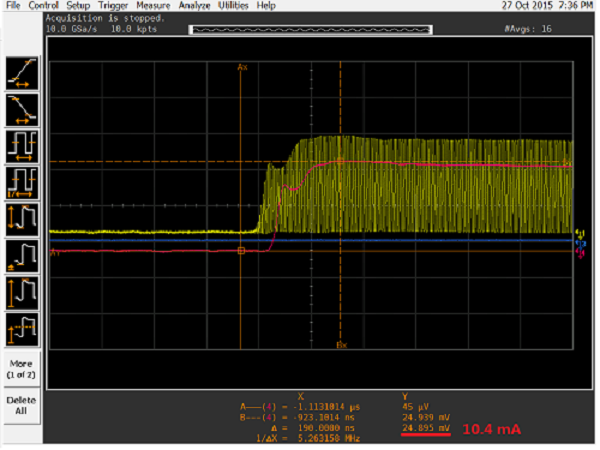
Task: Click the seventh measurement icon in the sidebar
Action: (x=22, y=291)
